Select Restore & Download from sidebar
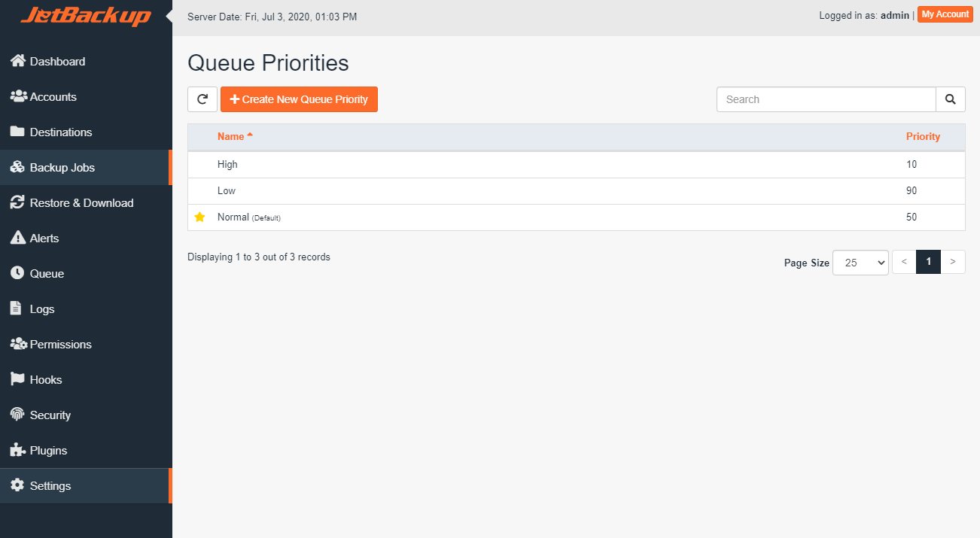 (81, 202)
